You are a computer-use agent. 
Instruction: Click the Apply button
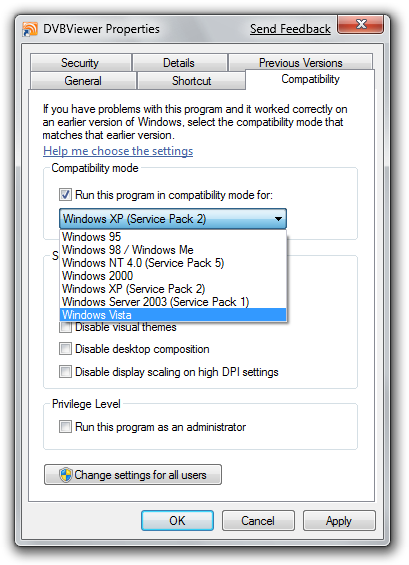tap(339, 521)
